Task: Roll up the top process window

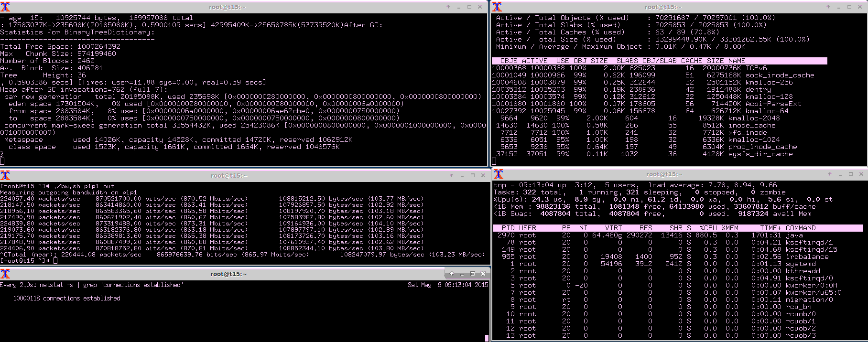Action: click(830, 174)
